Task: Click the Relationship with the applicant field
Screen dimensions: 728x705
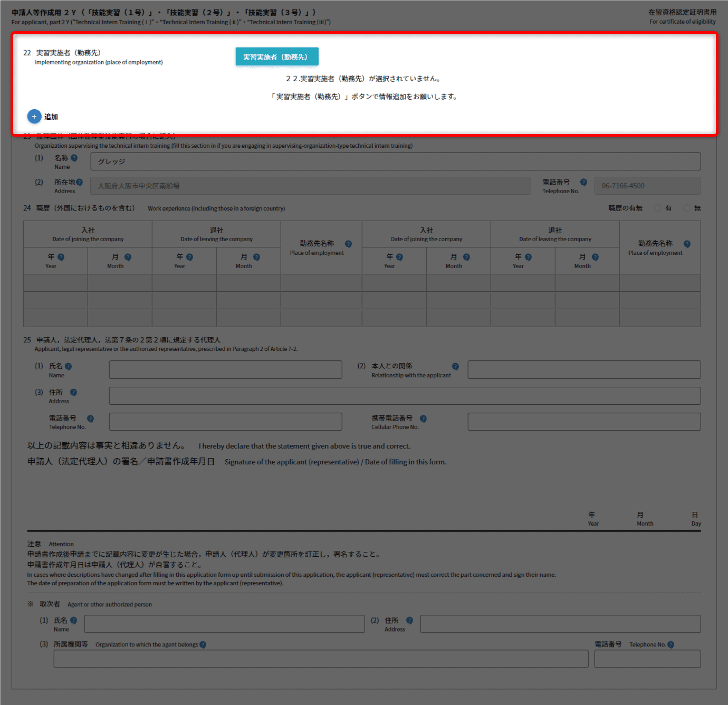Action: click(584, 369)
